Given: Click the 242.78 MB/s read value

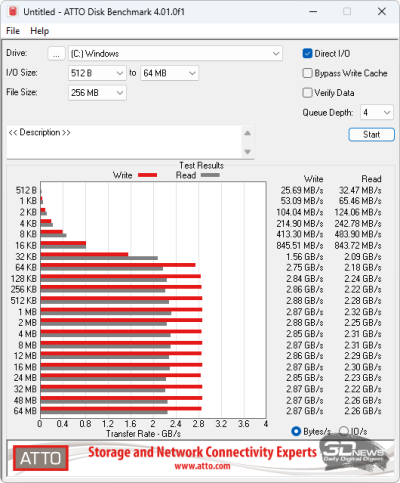Looking at the screenshot, I should 358,224.
